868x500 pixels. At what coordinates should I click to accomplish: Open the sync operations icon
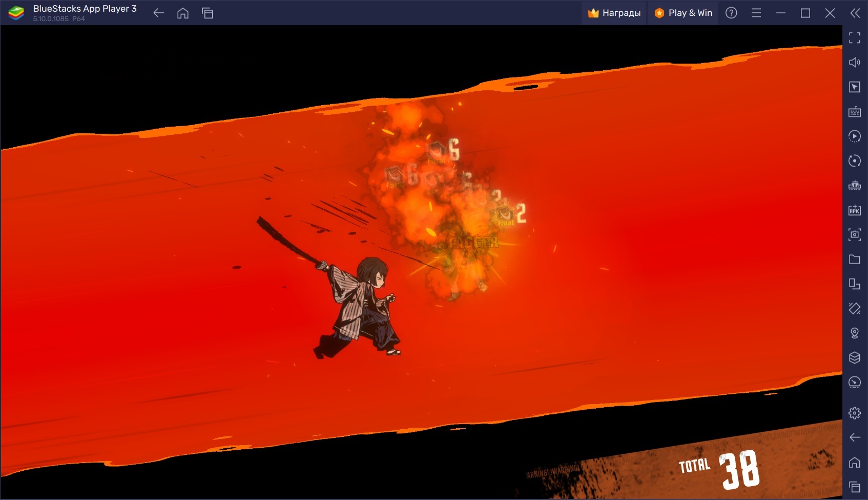(854, 161)
